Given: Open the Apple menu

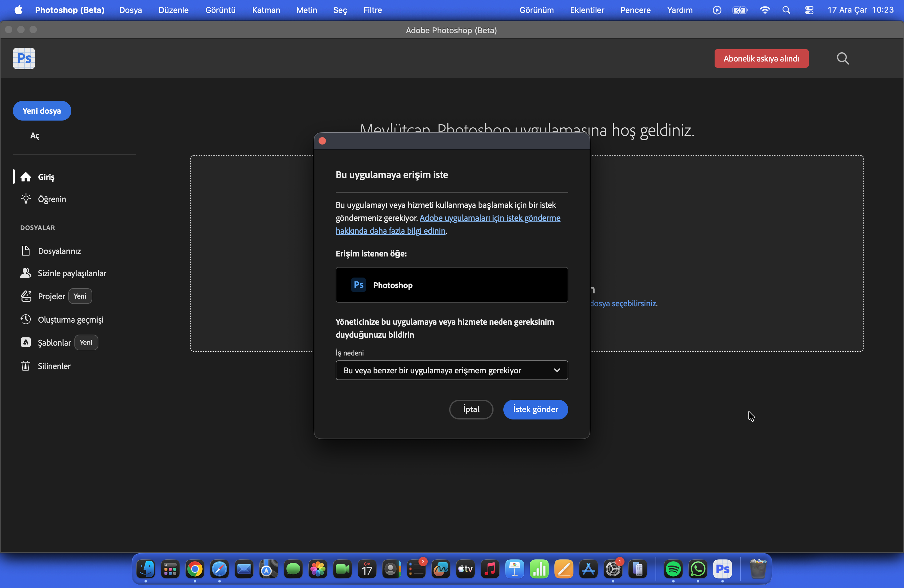Looking at the screenshot, I should point(18,10).
